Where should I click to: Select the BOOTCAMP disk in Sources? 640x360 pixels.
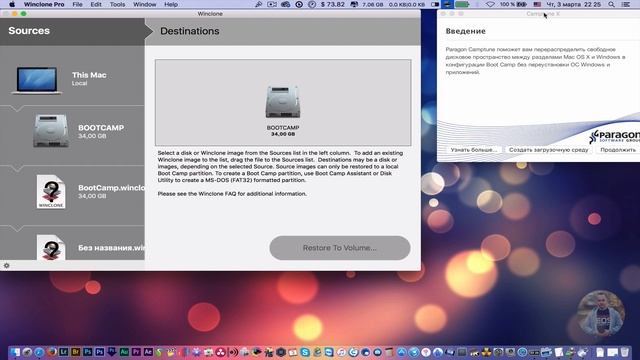pyautogui.click(x=72, y=131)
